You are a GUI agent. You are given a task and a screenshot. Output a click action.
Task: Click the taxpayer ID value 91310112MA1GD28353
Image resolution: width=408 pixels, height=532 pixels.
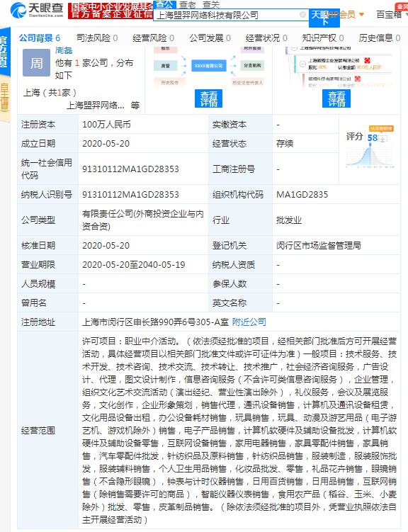[x=130, y=194]
